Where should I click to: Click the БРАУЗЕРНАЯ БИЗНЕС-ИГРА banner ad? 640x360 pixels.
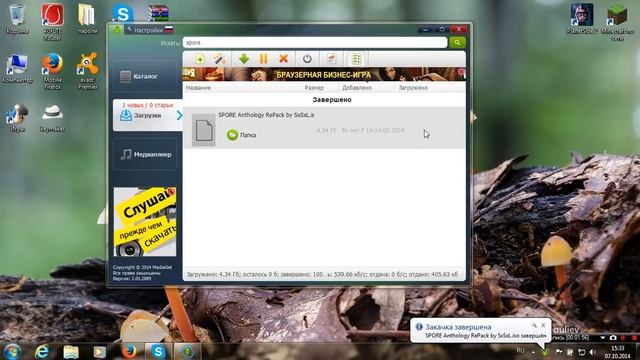[324, 74]
